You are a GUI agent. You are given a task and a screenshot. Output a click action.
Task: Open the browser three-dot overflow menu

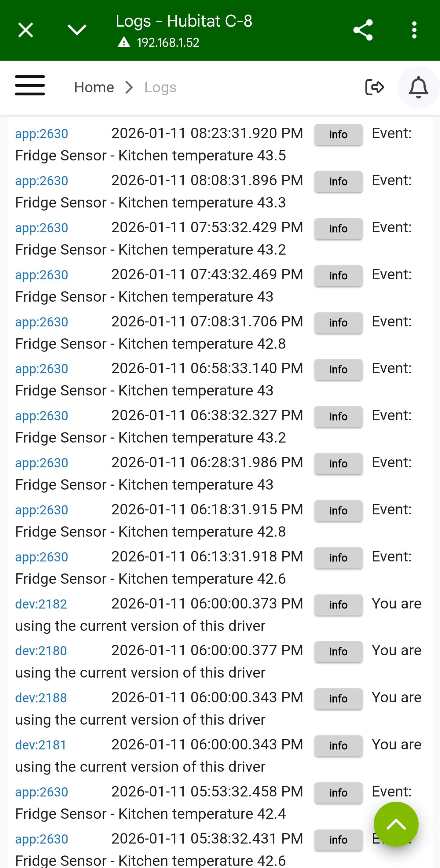point(414,30)
